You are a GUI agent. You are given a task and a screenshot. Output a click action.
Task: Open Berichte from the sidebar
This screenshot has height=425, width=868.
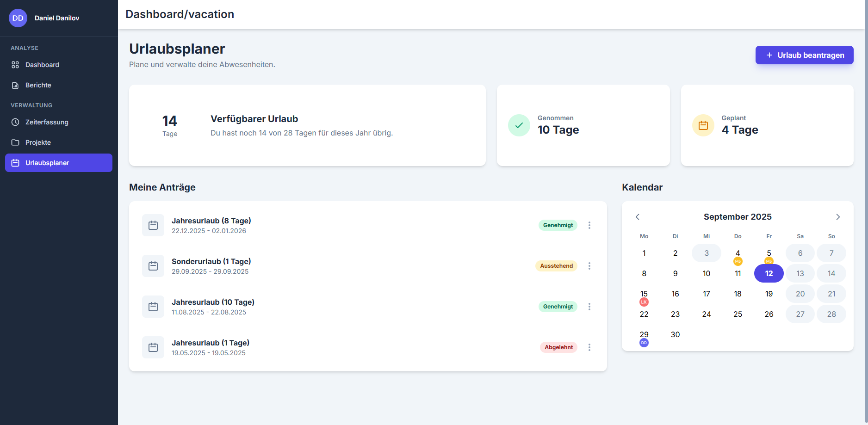pyautogui.click(x=38, y=85)
